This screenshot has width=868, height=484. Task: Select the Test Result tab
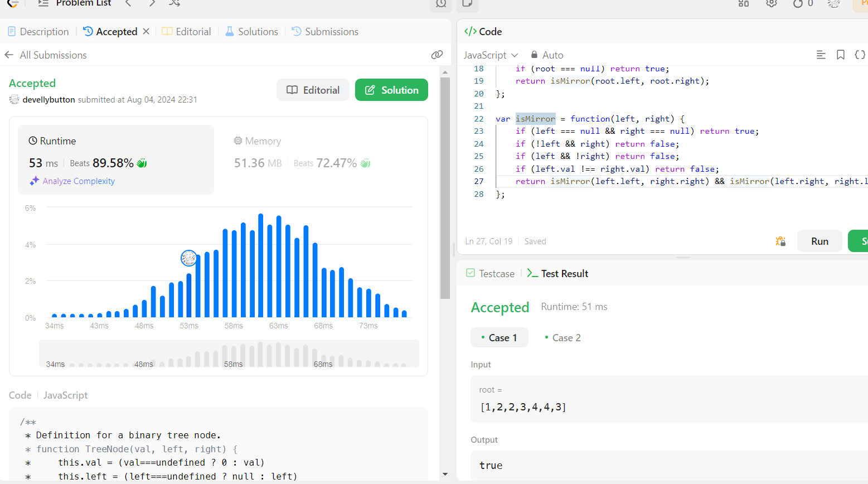pos(557,274)
